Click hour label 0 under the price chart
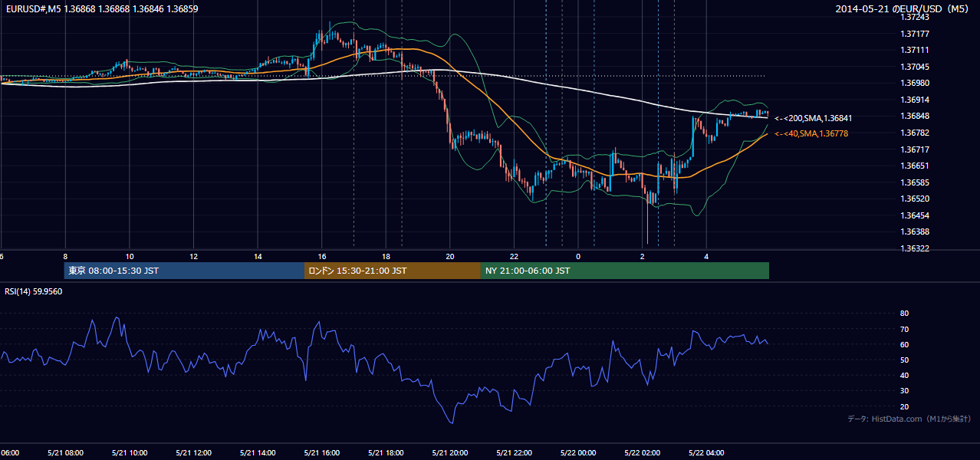Viewport: 980px width, 460px height. pos(578,256)
